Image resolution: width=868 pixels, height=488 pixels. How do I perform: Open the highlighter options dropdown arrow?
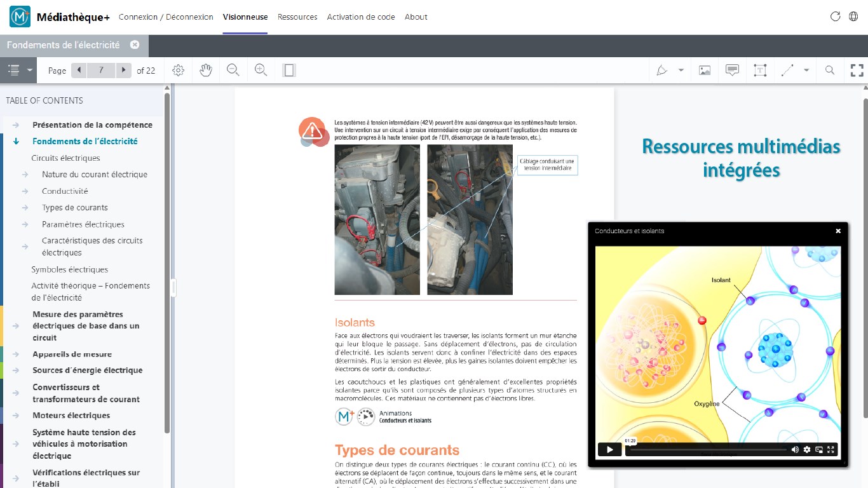coord(681,71)
